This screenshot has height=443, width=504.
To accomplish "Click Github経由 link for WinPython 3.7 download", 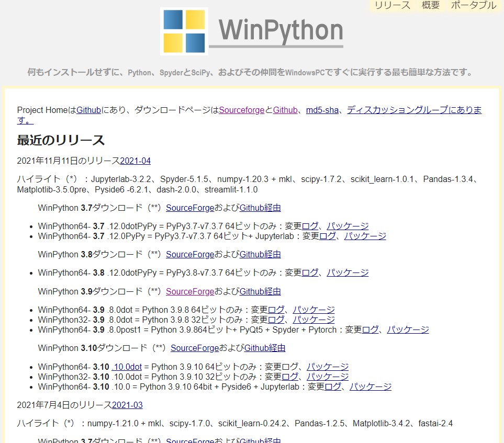I will pyautogui.click(x=260, y=208).
